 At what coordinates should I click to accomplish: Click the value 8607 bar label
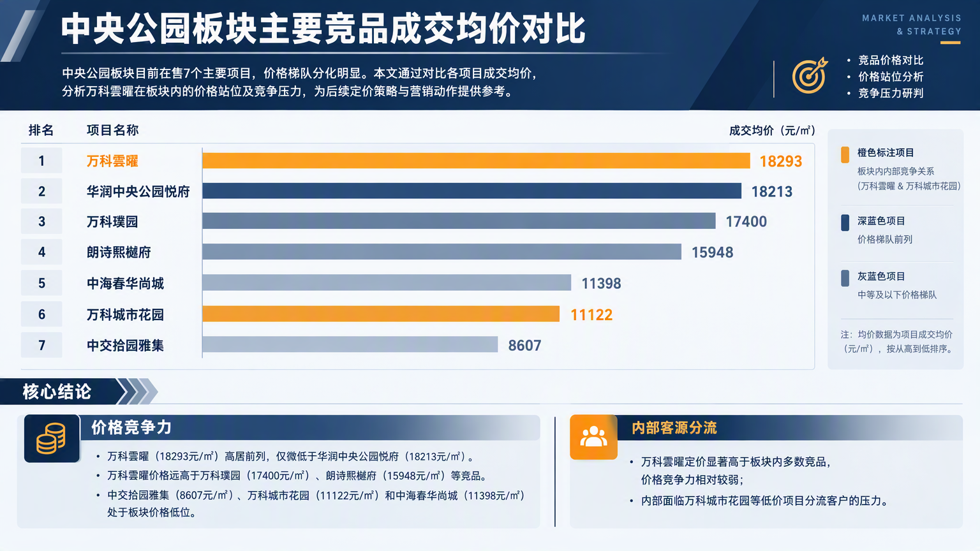524,345
